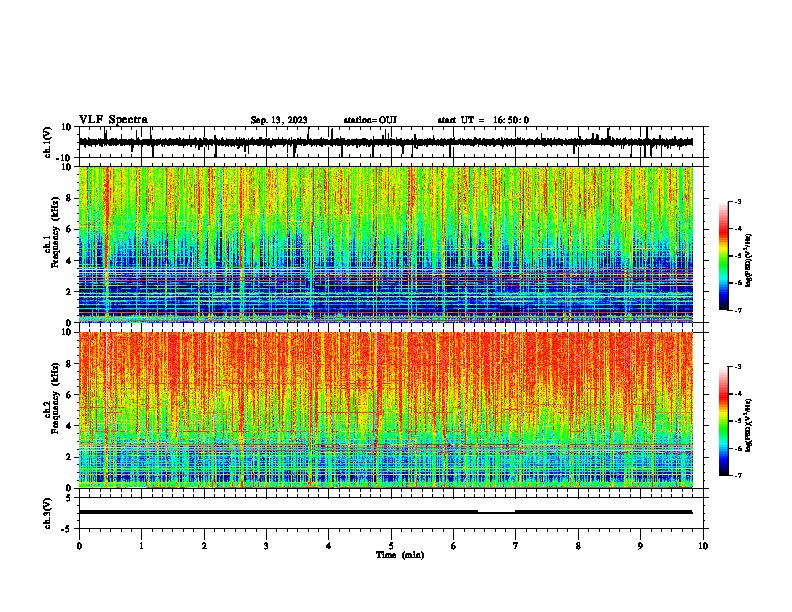Click the ch.1 voltage waveform trace

tap(385, 142)
